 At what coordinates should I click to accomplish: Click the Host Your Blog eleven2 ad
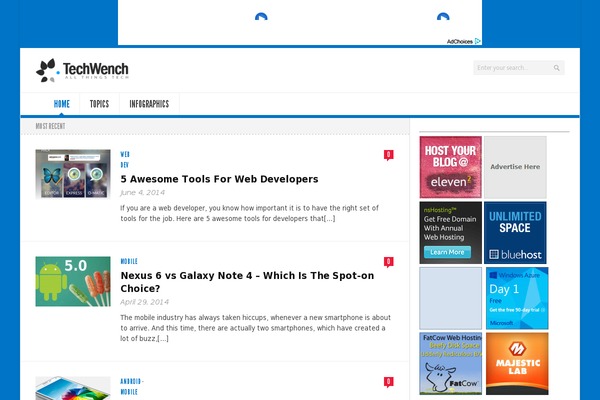tap(450, 167)
